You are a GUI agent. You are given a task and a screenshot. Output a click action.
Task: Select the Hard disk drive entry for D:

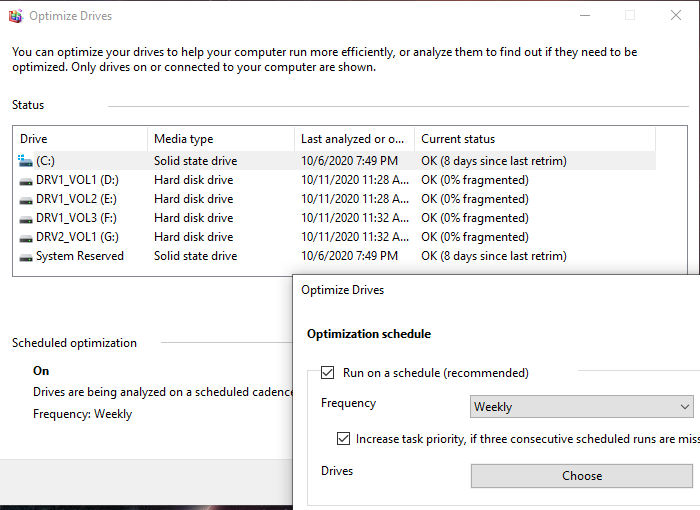[194, 180]
